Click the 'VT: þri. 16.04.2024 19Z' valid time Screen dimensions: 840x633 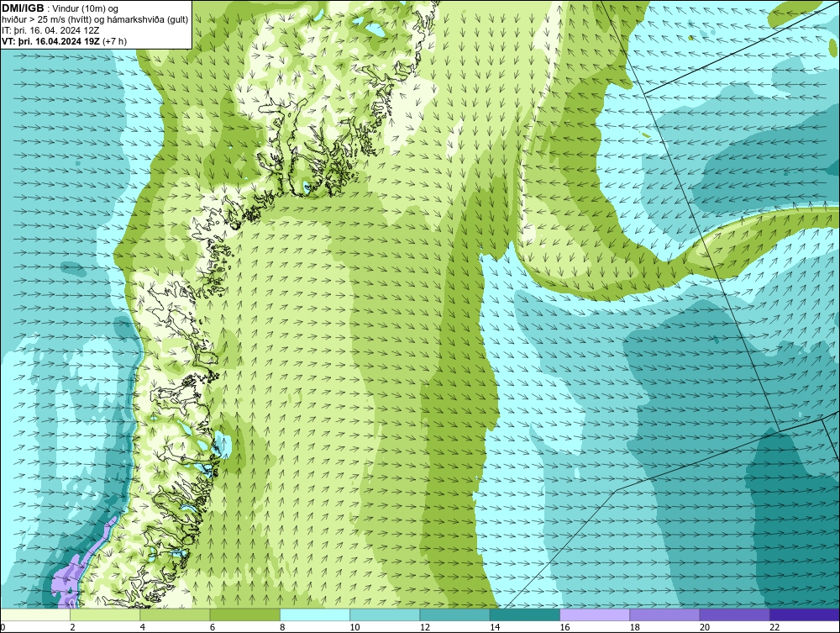pos(50,41)
